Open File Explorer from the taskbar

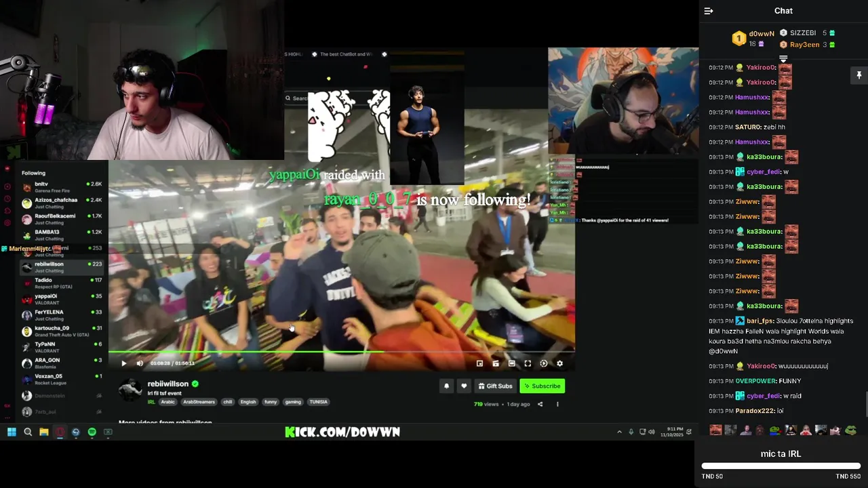tap(43, 432)
